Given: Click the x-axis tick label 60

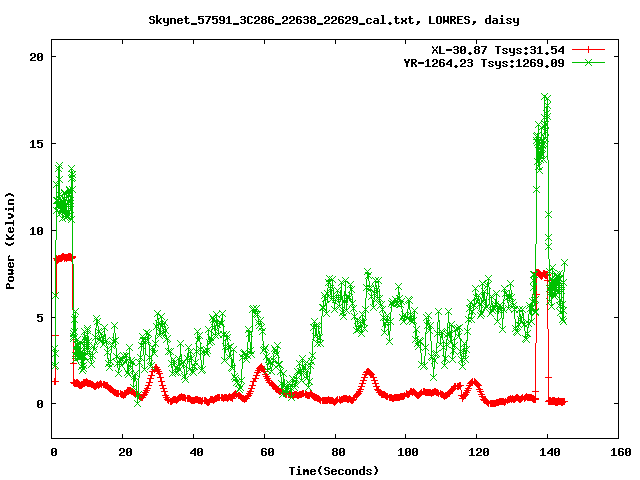Looking at the screenshot, I should pyautogui.click(x=267, y=452).
